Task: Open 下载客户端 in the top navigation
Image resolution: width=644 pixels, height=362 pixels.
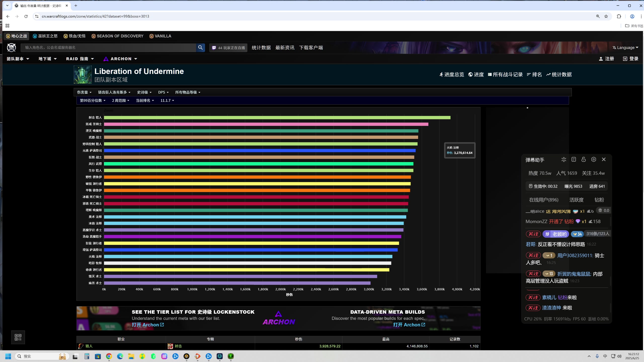Action: tap(311, 48)
